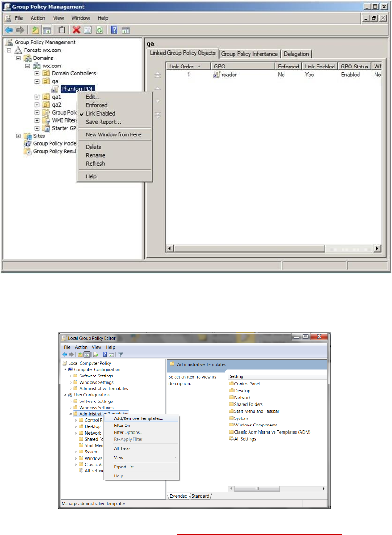Expand the qa2 organizational unit node

37,105
